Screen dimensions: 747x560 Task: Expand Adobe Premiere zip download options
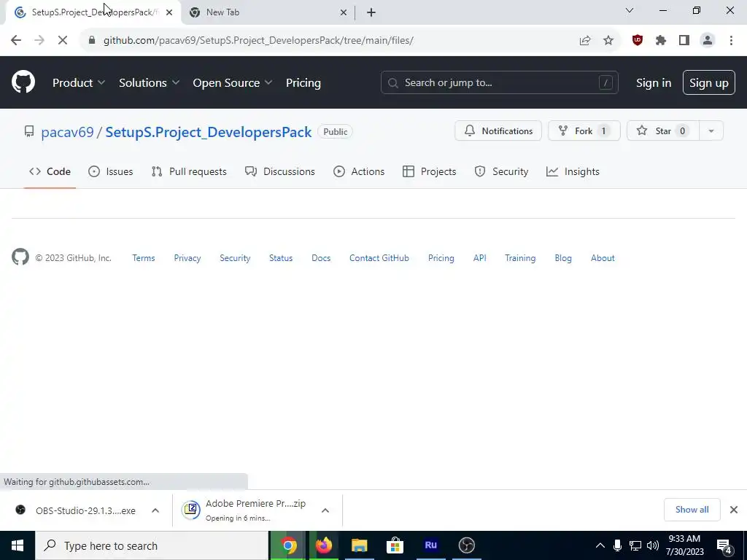[325, 510]
